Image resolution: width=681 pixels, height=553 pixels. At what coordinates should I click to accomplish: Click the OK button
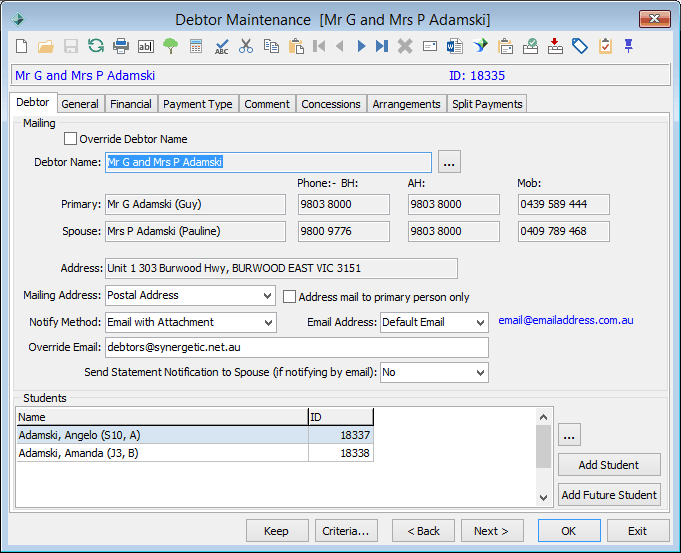[569, 531]
